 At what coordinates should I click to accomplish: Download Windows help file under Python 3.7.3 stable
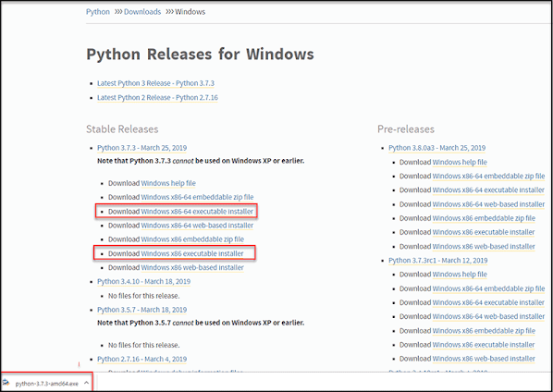tap(168, 183)
